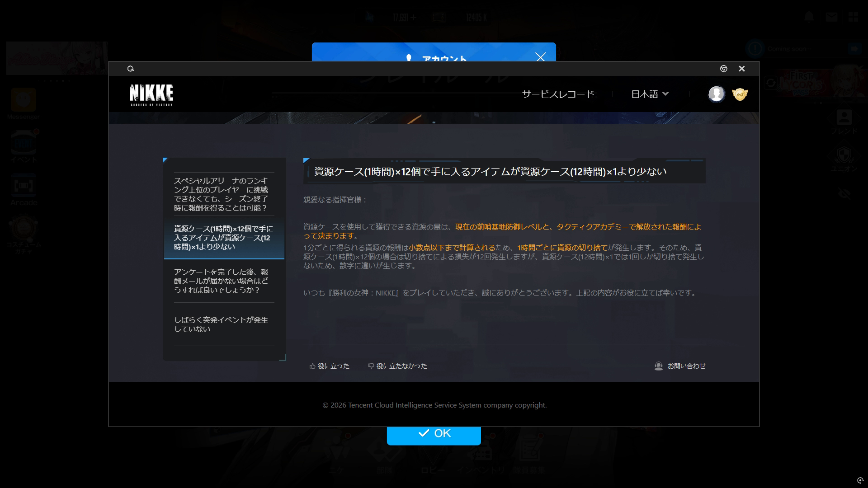The width and height of the screenshot is (868, 488).
Task: Click thumbs-down 役に立たなかった feedback
Action: point(397,366)
